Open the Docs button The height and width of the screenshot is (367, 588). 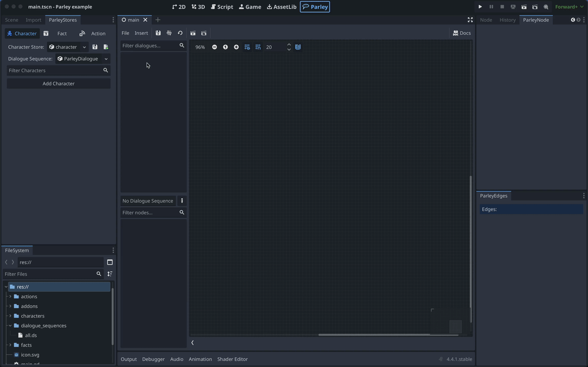coord(461,33)
